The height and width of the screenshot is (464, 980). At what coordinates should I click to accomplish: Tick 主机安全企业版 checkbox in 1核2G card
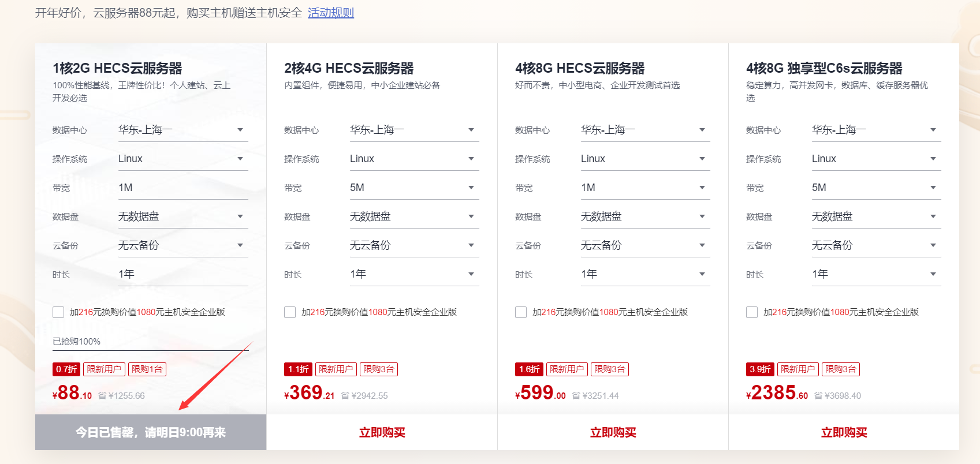pos(58,312)
